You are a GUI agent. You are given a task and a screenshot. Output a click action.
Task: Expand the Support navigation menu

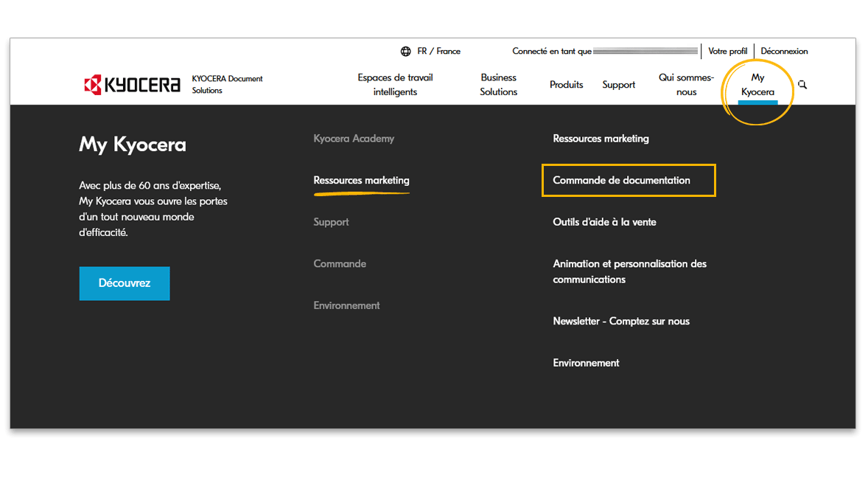[618, 85]
